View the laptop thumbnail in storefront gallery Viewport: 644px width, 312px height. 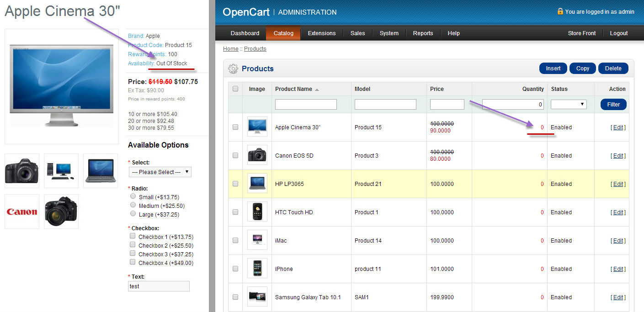pyautogui.click(x=101, y=171)
